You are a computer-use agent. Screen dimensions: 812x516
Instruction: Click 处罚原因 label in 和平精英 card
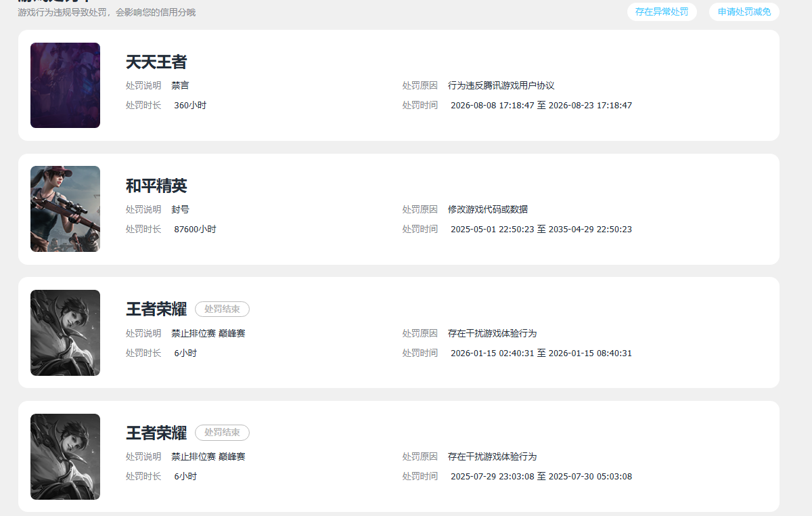[x=420, y=210]
